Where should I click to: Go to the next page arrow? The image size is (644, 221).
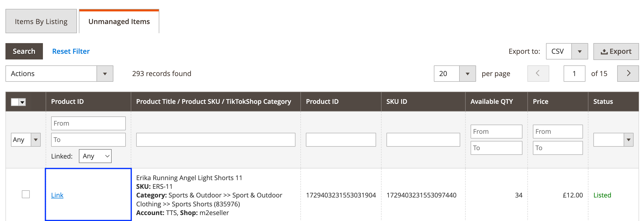click(628, 73)
